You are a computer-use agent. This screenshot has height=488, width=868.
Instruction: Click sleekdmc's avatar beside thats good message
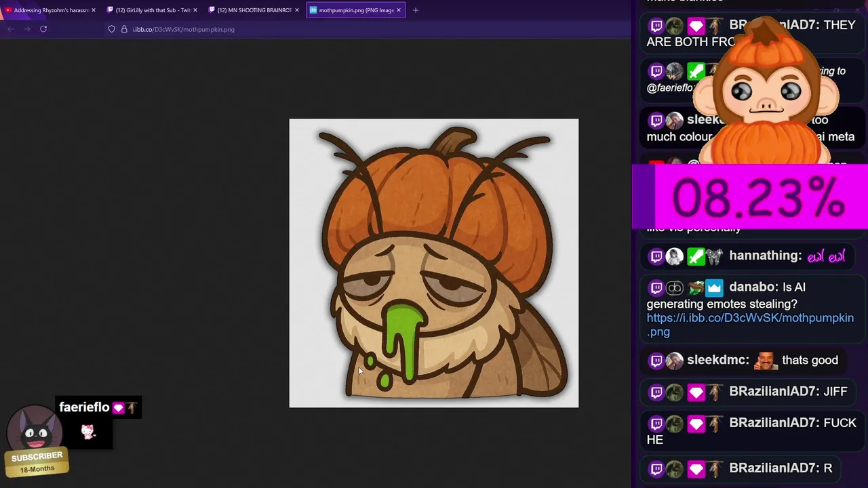tap(674, 361)
